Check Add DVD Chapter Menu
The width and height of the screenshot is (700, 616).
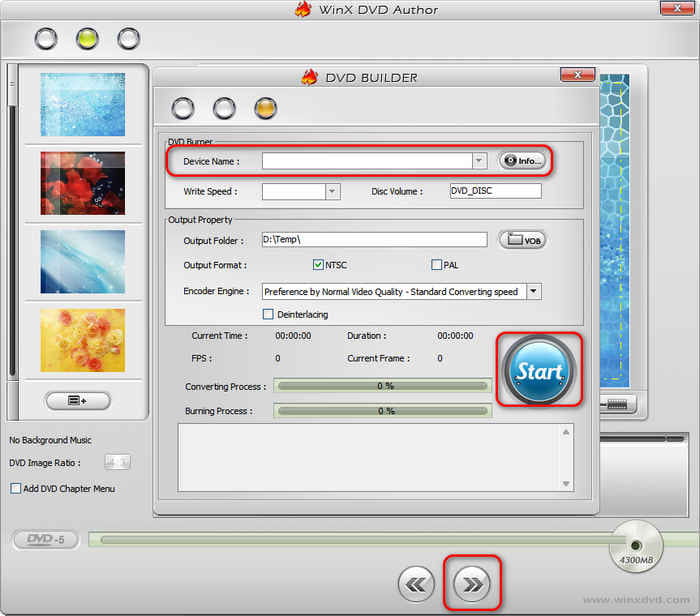(x=15, y=489)
